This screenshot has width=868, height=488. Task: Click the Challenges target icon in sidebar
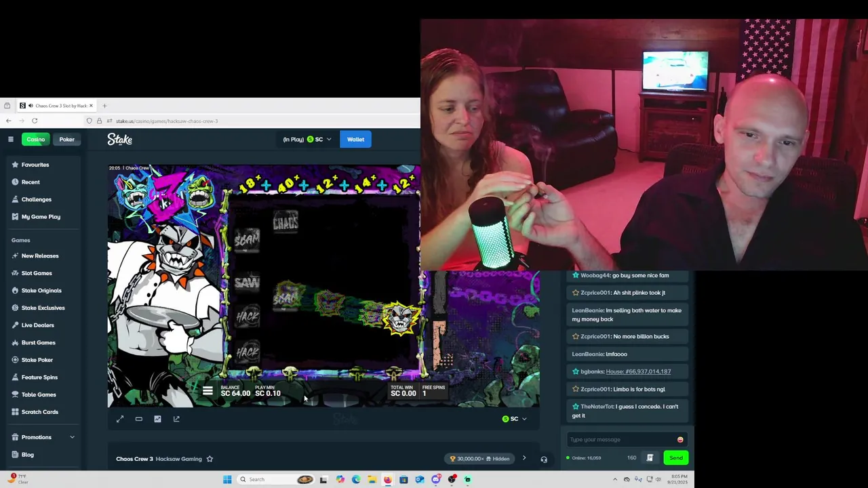15,199
